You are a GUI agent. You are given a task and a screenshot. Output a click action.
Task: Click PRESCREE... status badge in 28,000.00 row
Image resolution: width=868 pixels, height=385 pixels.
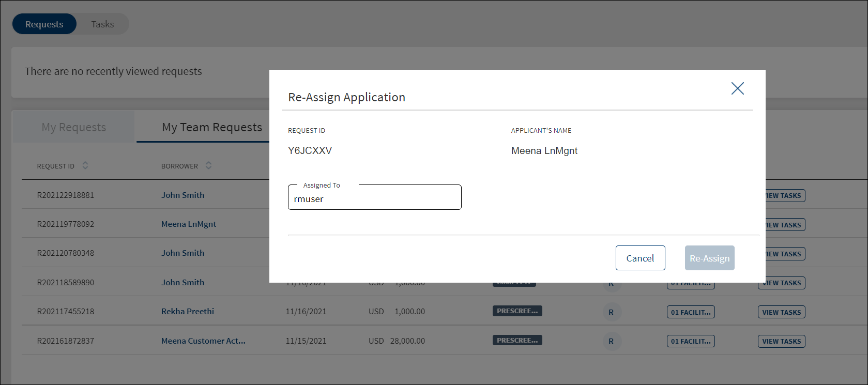517,341
